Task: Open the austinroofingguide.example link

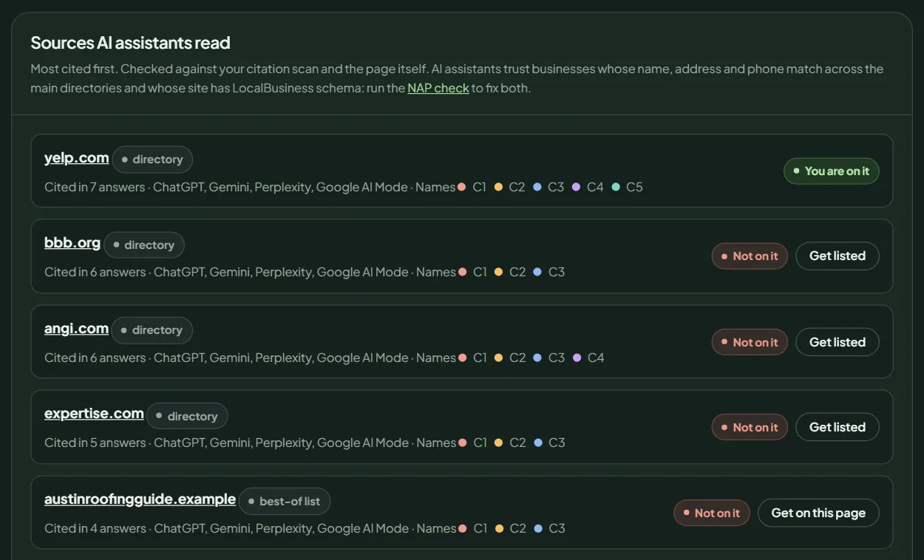Action: [x=140, y=499]
